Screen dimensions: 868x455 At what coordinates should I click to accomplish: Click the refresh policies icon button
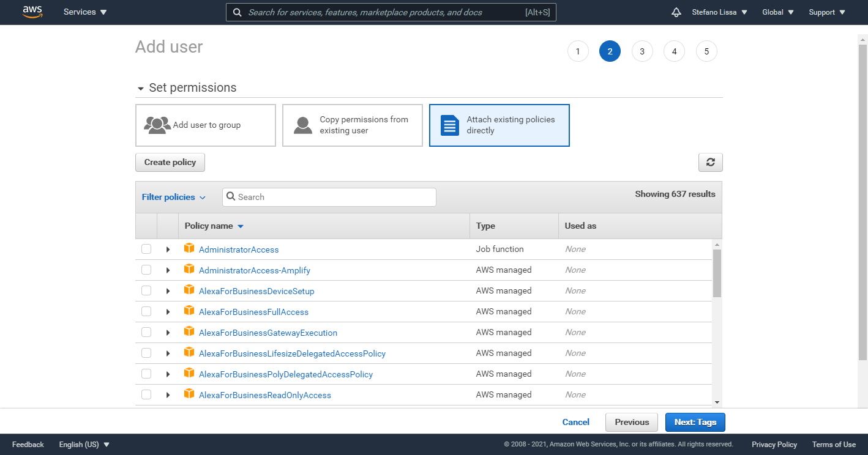[x=710, y=162]
